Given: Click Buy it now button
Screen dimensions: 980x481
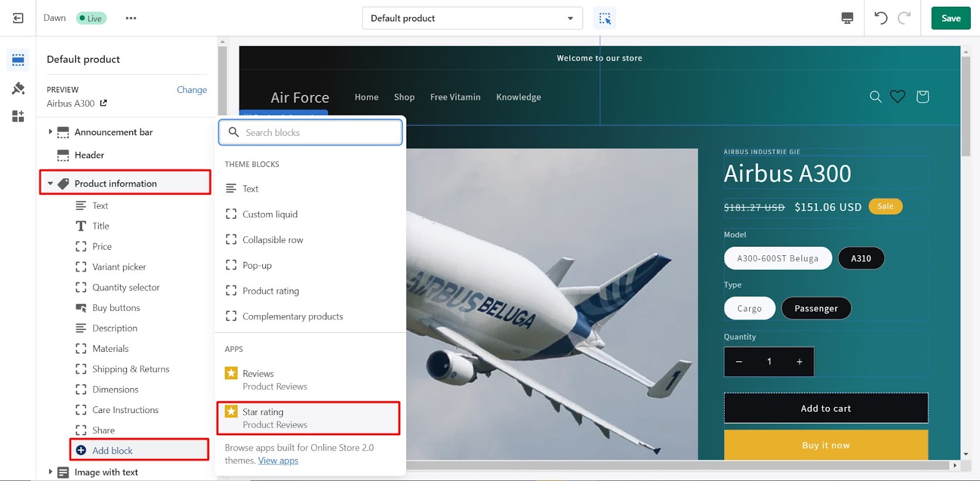Looking at the screenshot, I should tap(826, 445).
